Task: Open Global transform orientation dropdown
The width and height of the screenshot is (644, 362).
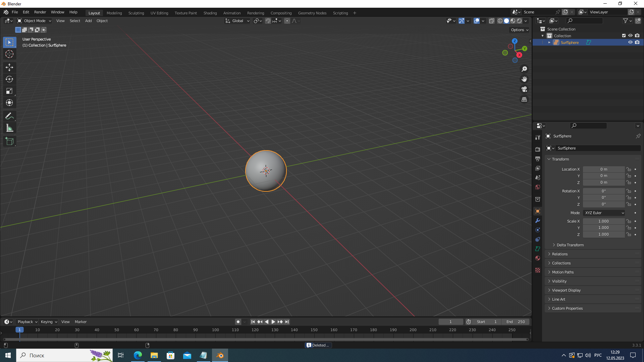Action: [x=237, y=21]
